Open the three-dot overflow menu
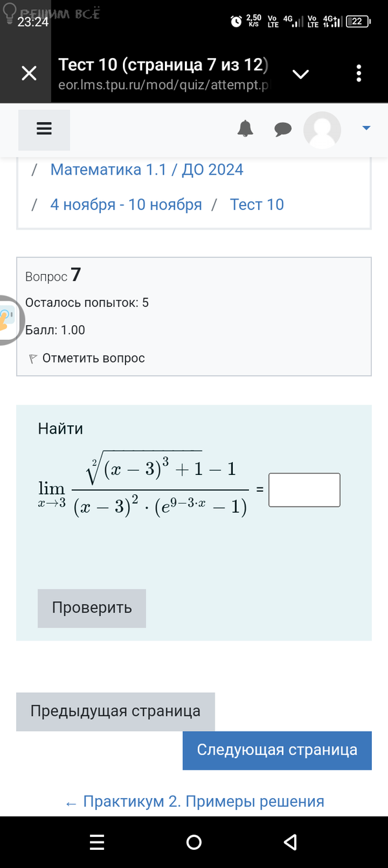Screen dimensions: 388x868 (x=359, y=74)
